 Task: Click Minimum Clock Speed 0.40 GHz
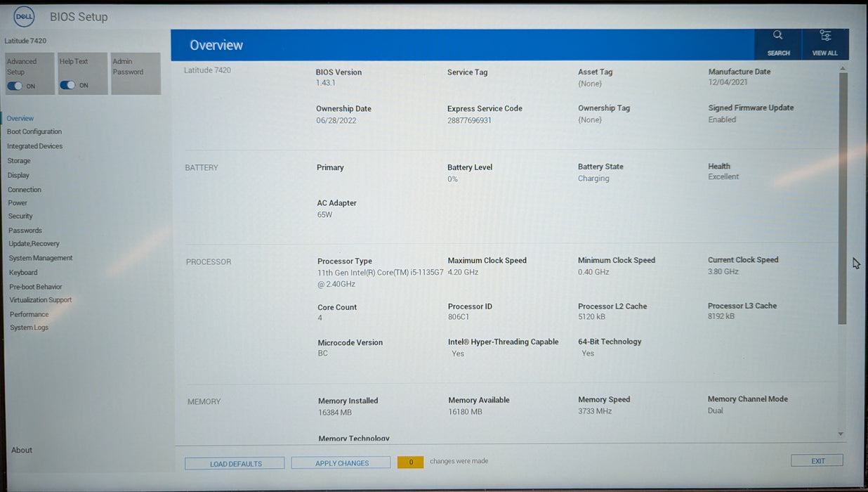pos(593,272)
